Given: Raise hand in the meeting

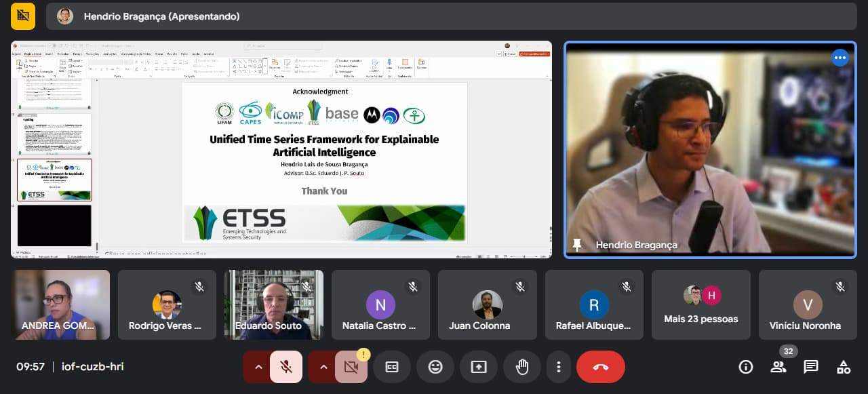Looking at the screenshot, I should point(522,367).
